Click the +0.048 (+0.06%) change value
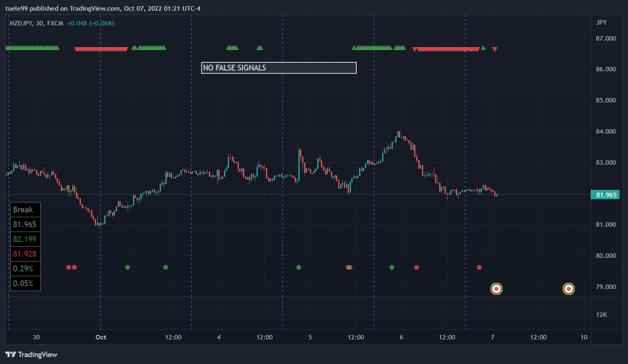The width and height of the screenshot is (628, 364). (x=91, y=23)
